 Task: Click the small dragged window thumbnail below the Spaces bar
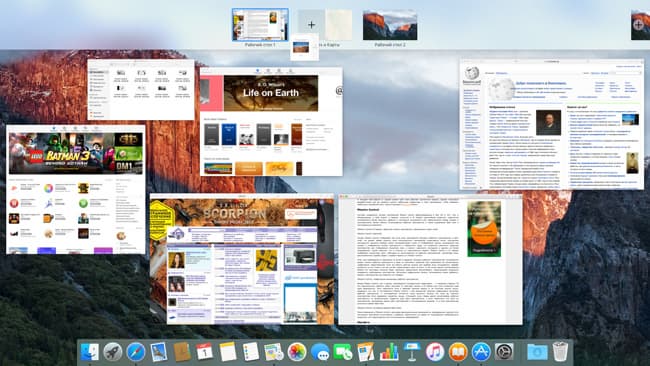[305, 48]
